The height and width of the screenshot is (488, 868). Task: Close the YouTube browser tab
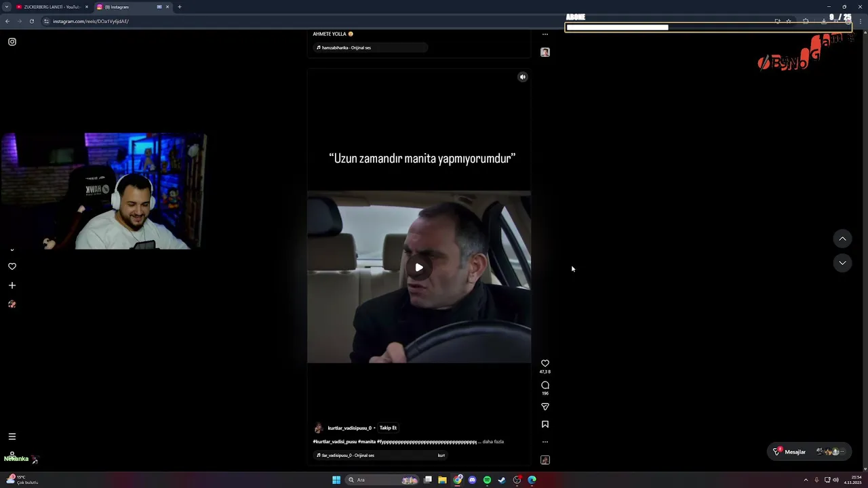(x=87, y=7)
